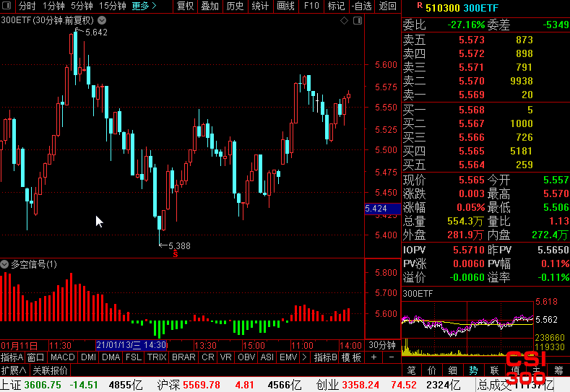Open 势 trend tab
The width and height of the screenshot is (570, 392).
coord(473,370)
